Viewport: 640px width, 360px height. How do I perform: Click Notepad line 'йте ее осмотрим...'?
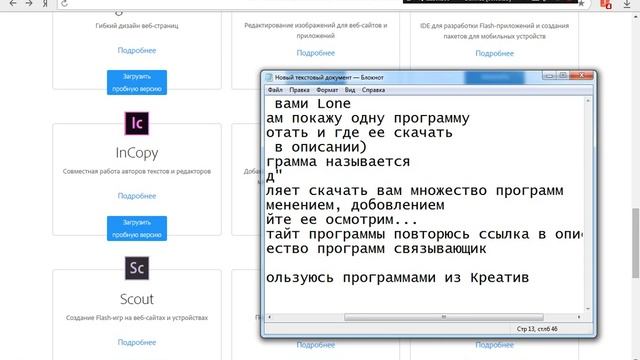point(342,220)
